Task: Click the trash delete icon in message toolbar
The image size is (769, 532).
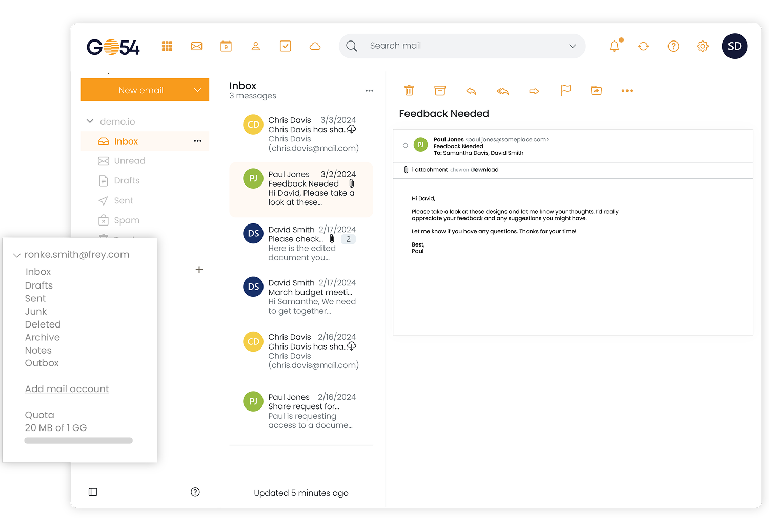Action: point(409,91)
